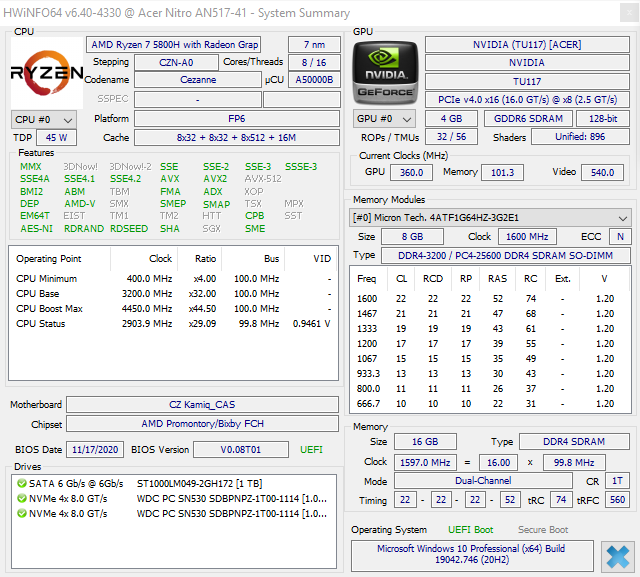The image size is (640, 577).
Task: Click the SME feature label
Action: [x=255, y=229]
